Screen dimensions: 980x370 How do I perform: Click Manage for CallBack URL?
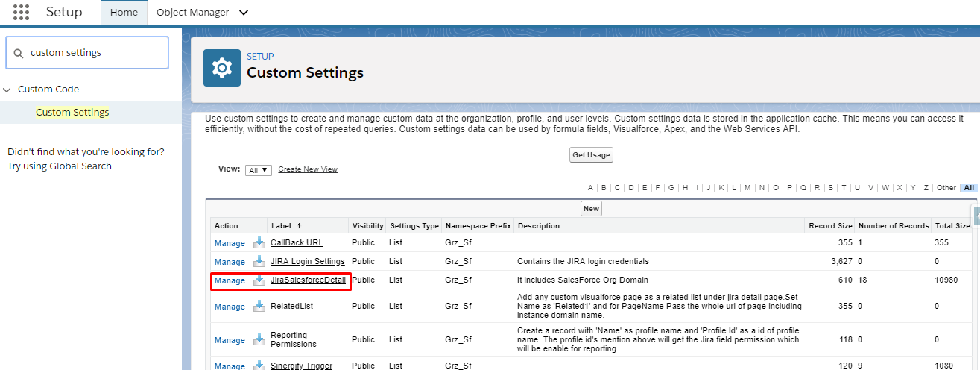pyautogui.click(x=230, y=243)
